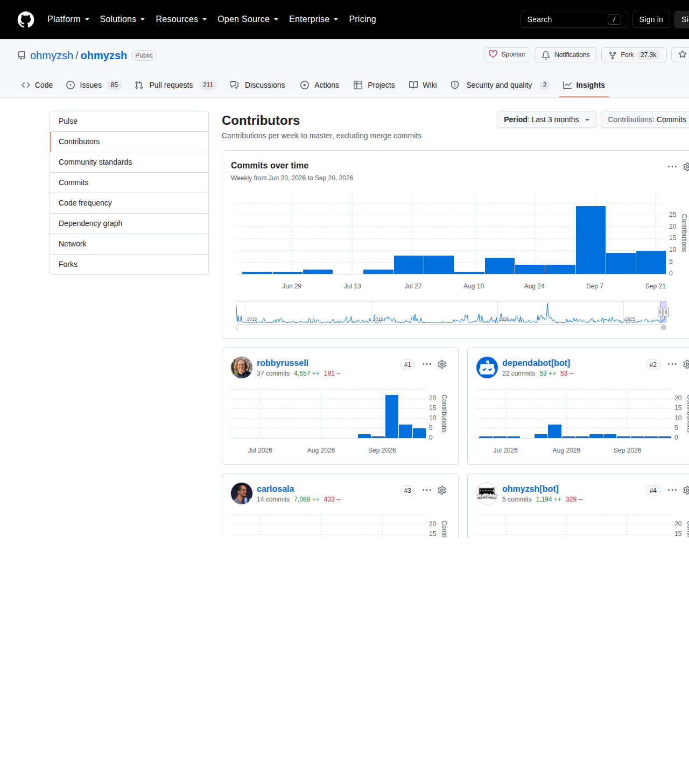The width and height of the screenshot is (689, 784).
Task: Open the Open Source header menu
Action: pyautogui.click(x=248, y=19)
